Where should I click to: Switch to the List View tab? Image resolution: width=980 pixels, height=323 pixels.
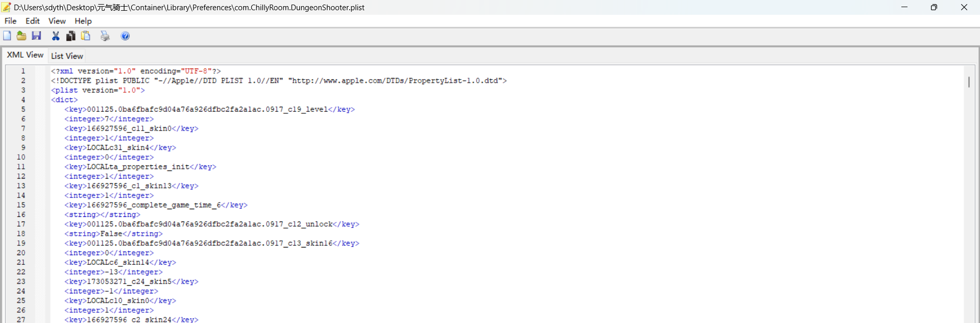click(x=67, y=56)
